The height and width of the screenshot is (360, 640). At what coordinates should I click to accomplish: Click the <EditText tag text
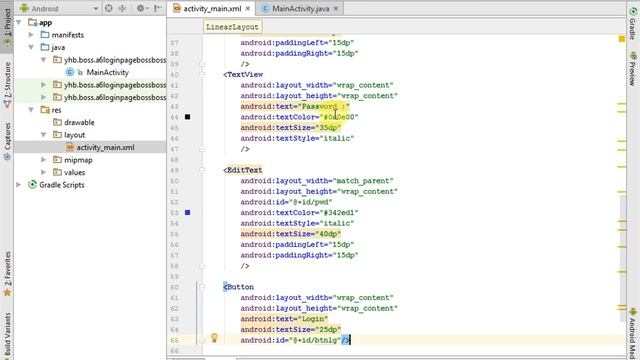(x=243, y=170)
